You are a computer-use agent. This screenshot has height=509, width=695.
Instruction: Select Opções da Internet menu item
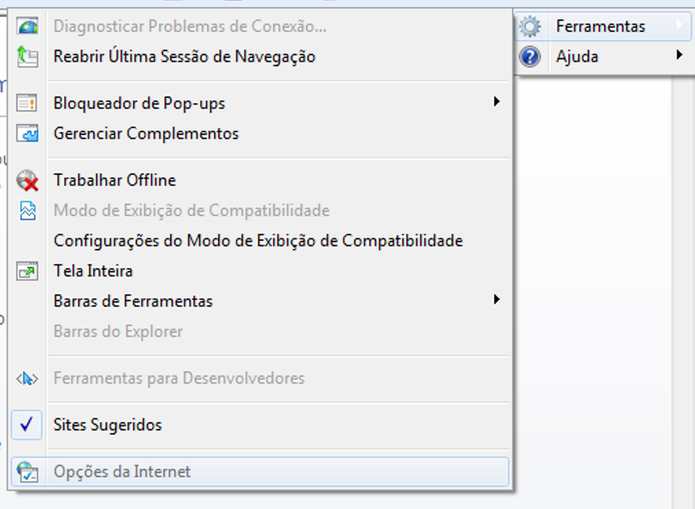260,471
